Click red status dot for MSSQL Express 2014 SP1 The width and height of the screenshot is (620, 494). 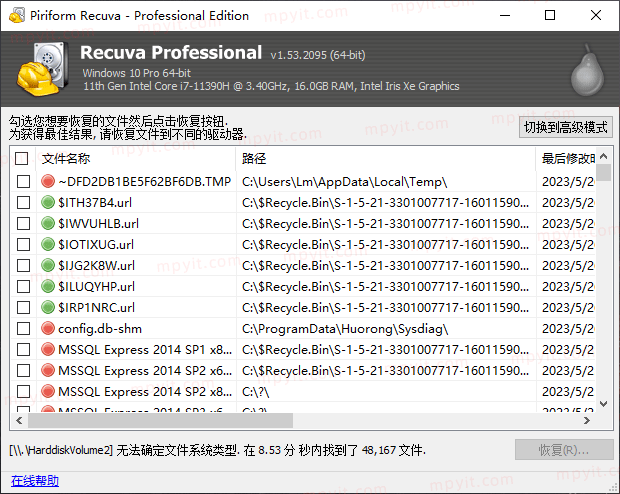tap(48, 349)
